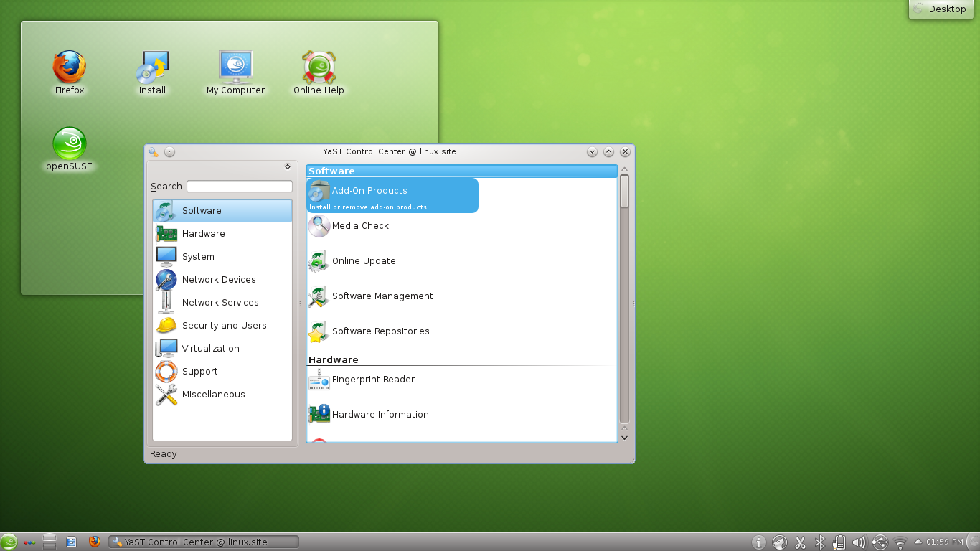Select the Miscellaneous category
Screen dimensions: 980x551
click(222, 395)
